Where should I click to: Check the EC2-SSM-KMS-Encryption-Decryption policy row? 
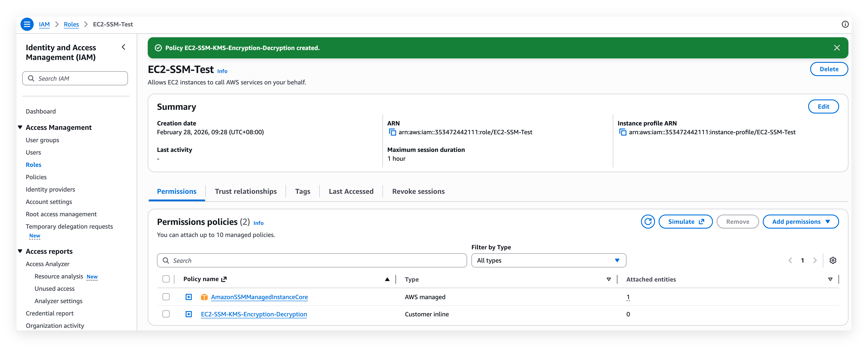(x=166, y=314)
